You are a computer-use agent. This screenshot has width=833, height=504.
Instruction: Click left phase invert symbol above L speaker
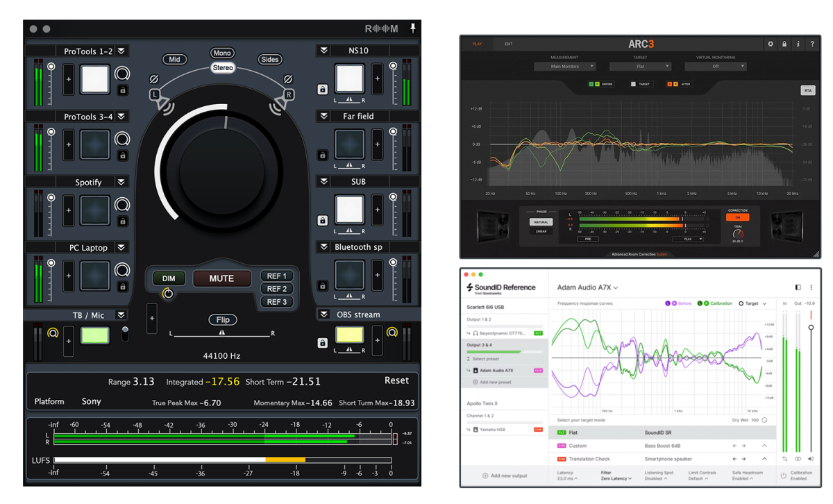(154, 80)
